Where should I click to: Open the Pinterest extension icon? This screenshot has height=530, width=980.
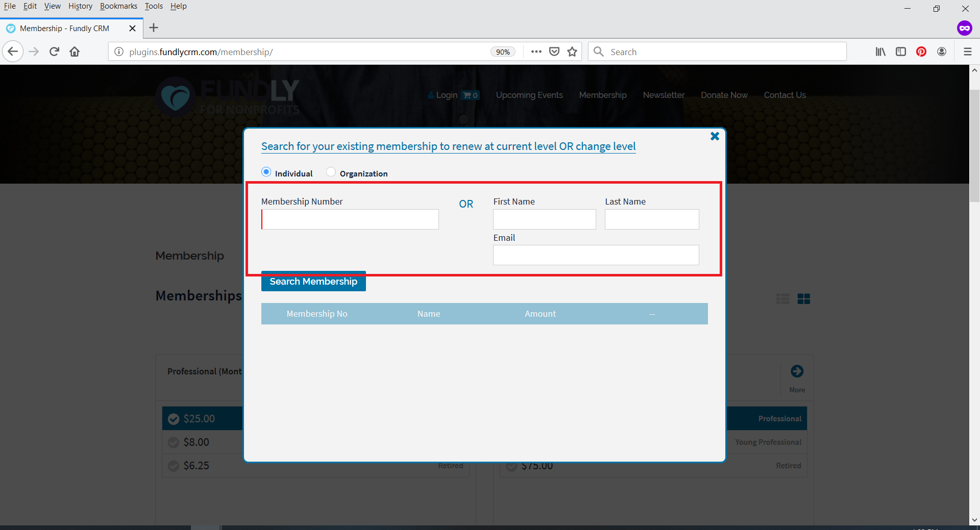pos(921,52)
